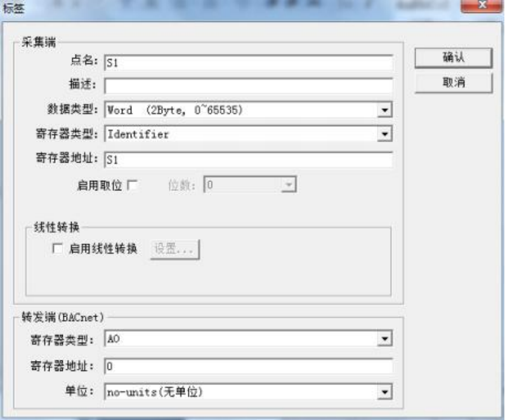The height and width of the screenshot is (420, 505).
Task: Click the Identifier text in register type box
Action: pyautogui.click(x=138, y=135)
